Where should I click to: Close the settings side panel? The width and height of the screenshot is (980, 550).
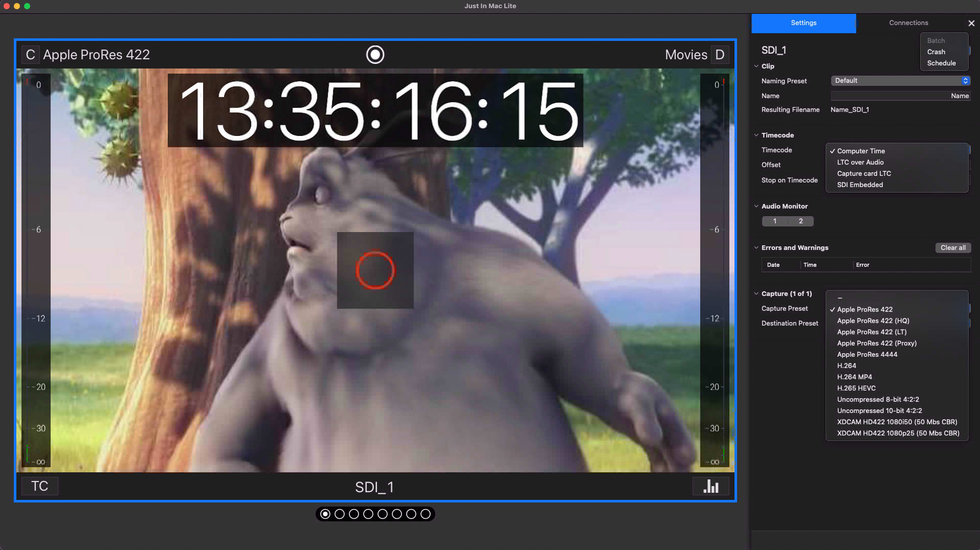pyautogui.click(x=971, y=23)
